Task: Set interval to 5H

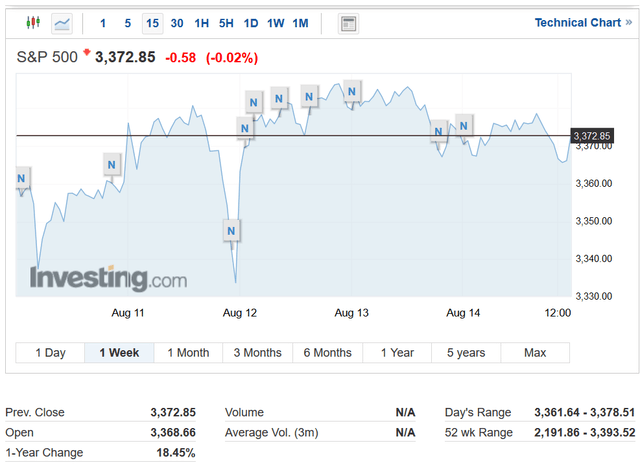Action: [226, 23]
